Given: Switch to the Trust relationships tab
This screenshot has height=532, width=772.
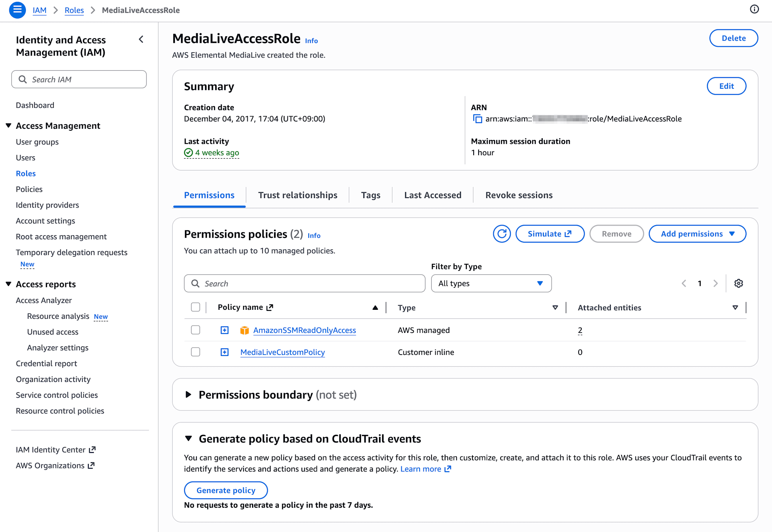Looking at the screenshot, I should pos(298,195).
